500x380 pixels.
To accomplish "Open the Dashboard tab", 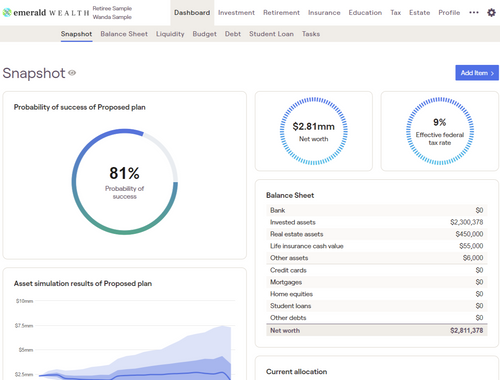I will (192, 13).
